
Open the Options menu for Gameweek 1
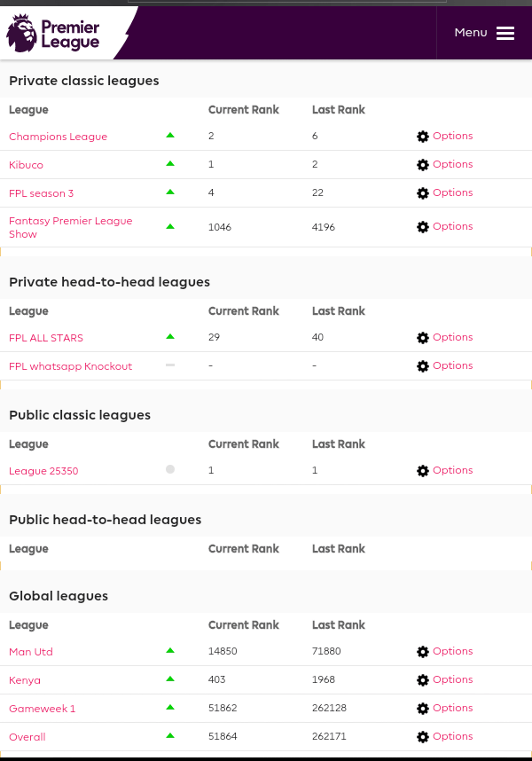click(423, 708)
